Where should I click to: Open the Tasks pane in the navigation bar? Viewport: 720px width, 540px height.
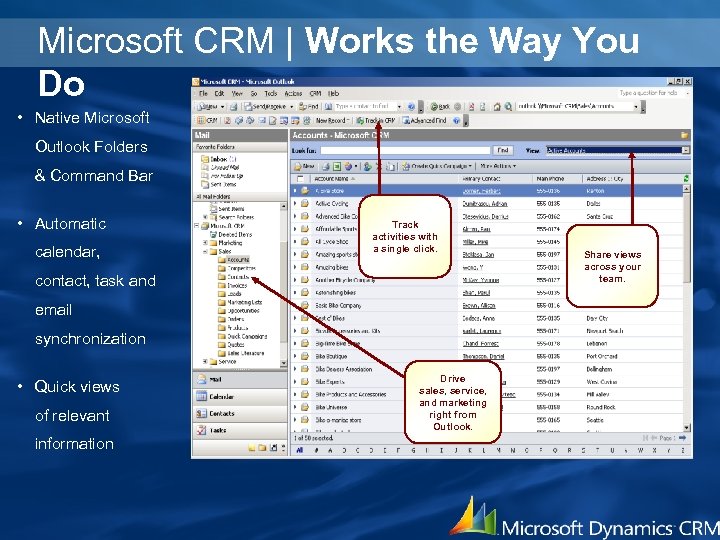coord(240,430)
